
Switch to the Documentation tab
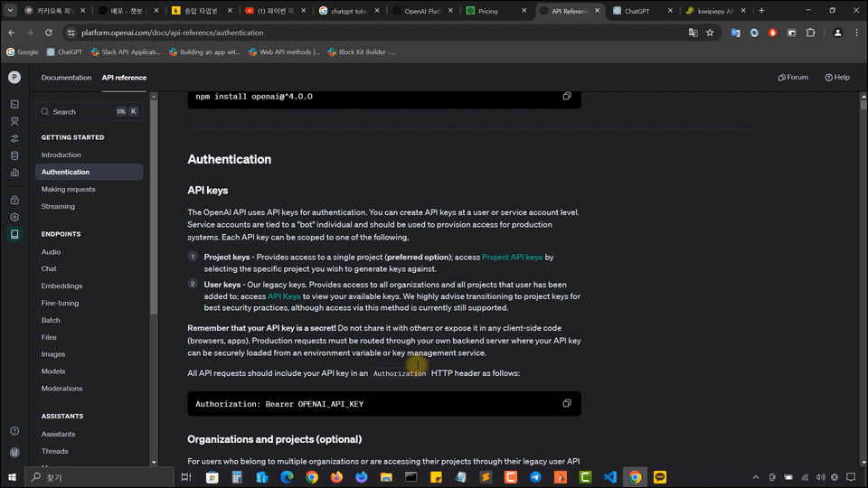coord(66,78)
